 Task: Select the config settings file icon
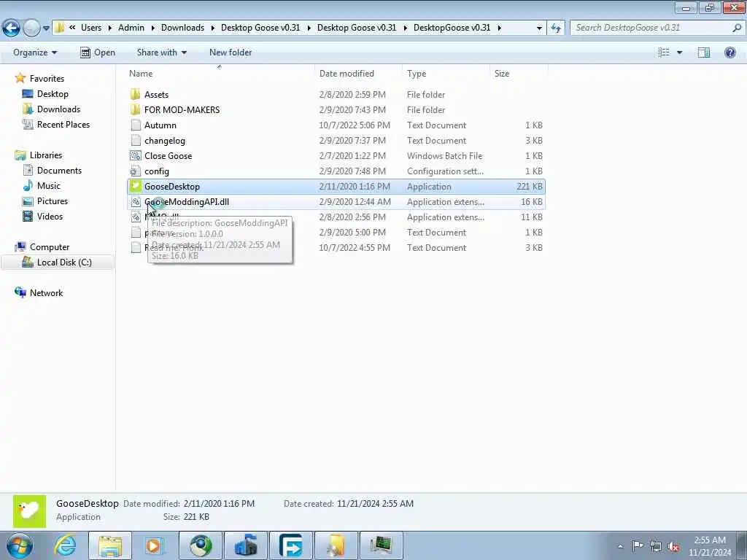click(x=136, y=171)
